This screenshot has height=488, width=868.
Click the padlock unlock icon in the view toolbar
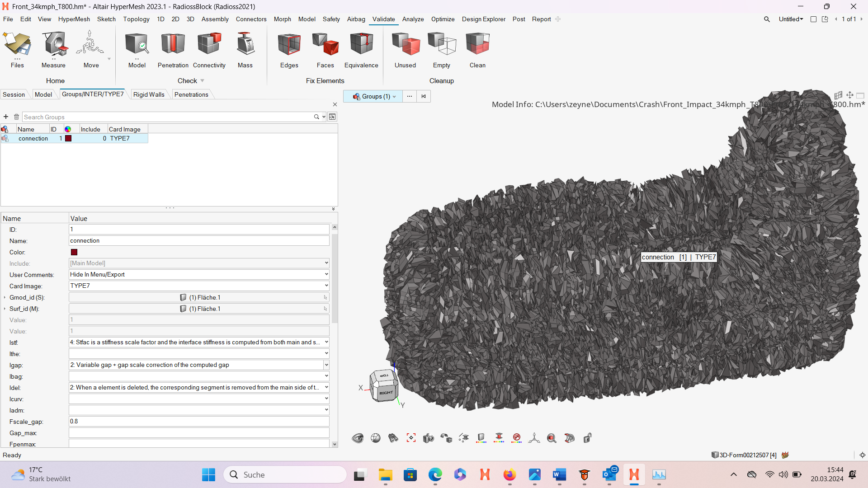point(587,438)
